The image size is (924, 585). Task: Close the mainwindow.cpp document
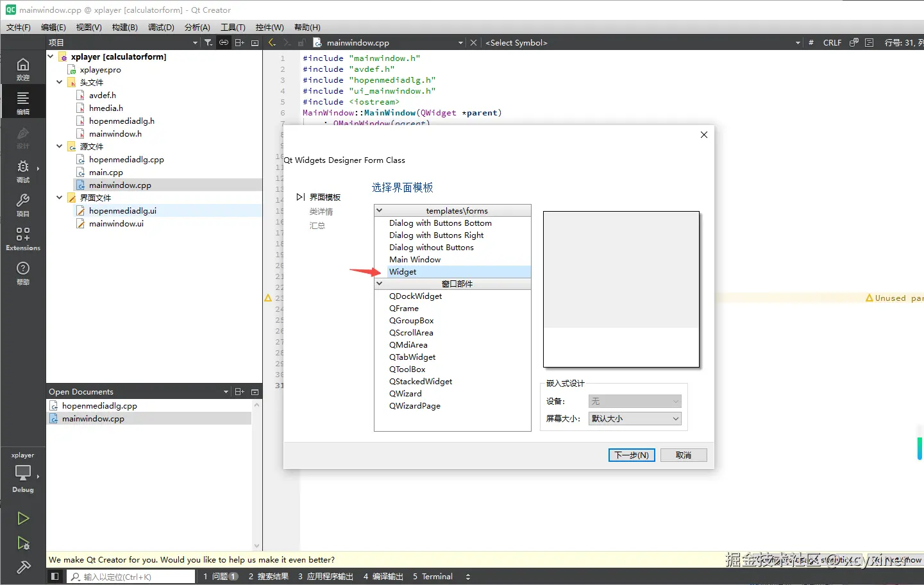point(473,42)
